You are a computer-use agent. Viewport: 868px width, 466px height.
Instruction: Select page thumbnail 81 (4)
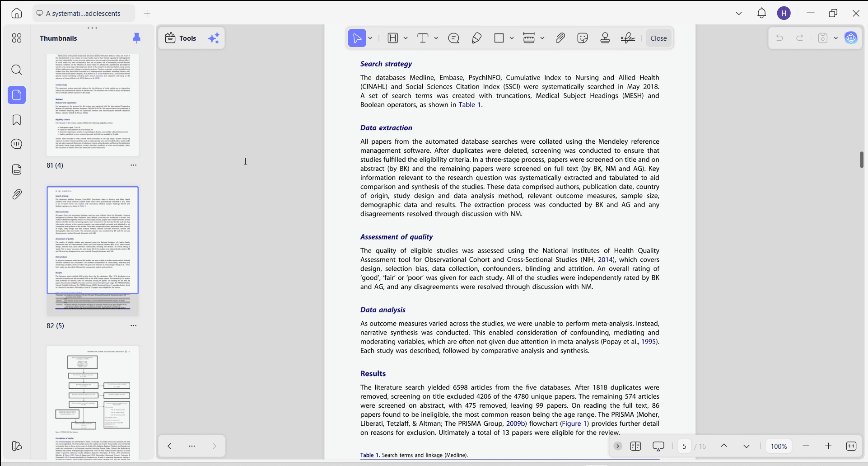tap(93, 105)
